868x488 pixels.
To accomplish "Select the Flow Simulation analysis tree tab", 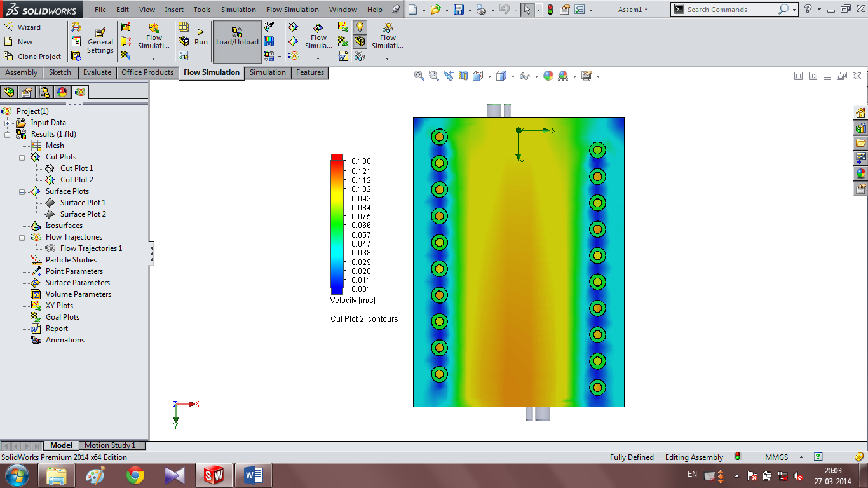I will [x=80, y=92].
